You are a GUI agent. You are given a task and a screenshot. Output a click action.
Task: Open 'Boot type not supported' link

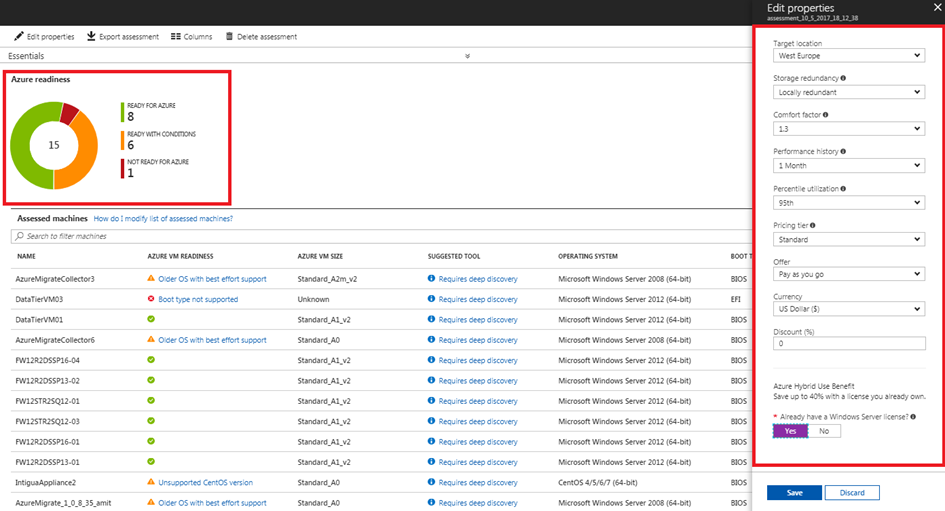(198, 299)
